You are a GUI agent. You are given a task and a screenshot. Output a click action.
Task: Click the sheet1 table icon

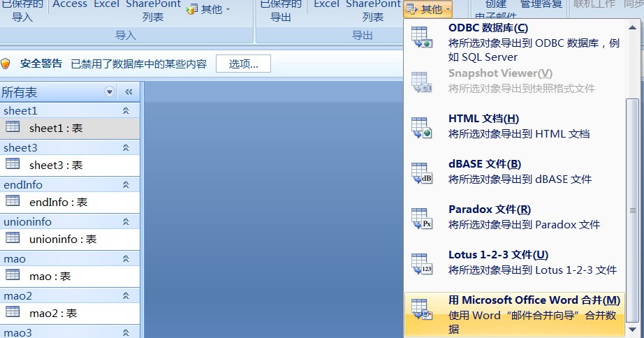[13, 126]
